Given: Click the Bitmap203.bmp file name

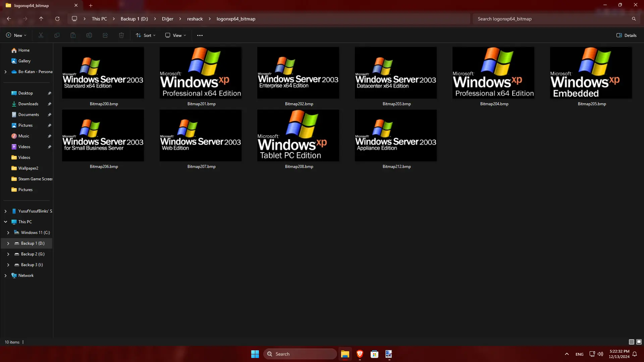Looking at the screenshot, I should (x=396, y=104).
